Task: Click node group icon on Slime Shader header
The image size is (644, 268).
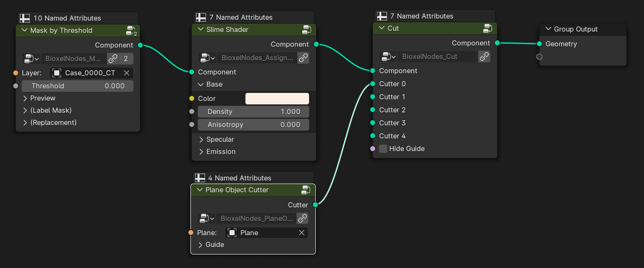Action: pyautogui.click(x=306, y=29)
